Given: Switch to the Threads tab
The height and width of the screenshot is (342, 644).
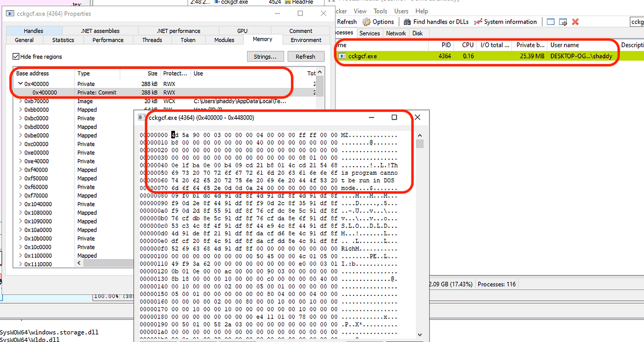Looking at the screenshot, I should click(152, 40).
